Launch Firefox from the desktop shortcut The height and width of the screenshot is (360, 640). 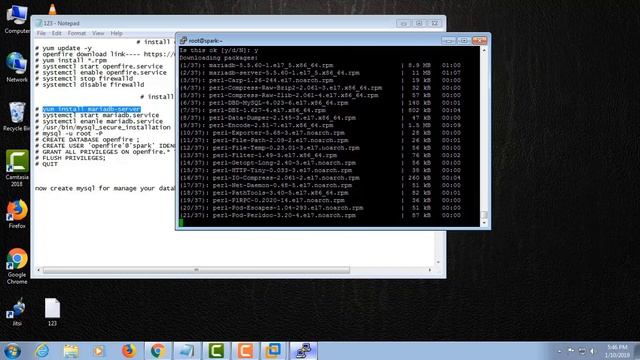(x=17, y=213)
